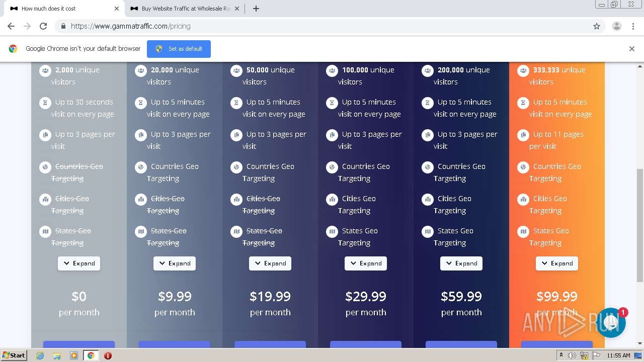
Task: Open Internet Explorer from the taskbar
Action: pos(40,355)
